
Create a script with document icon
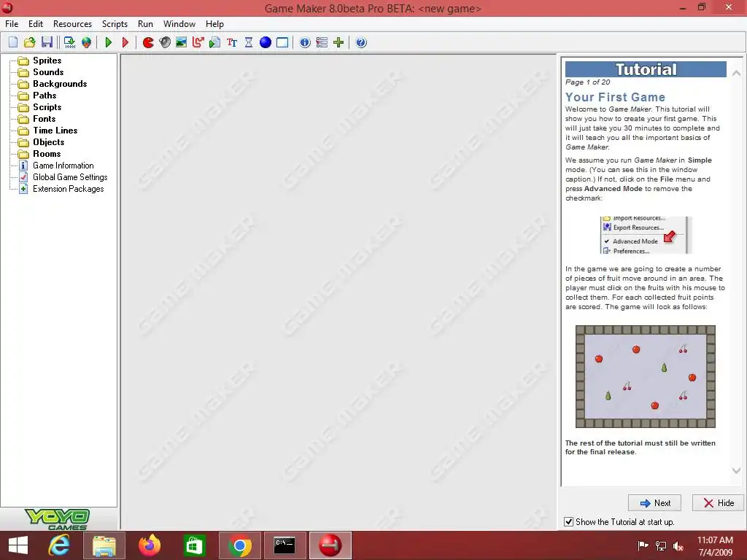[x=215, y=42]
